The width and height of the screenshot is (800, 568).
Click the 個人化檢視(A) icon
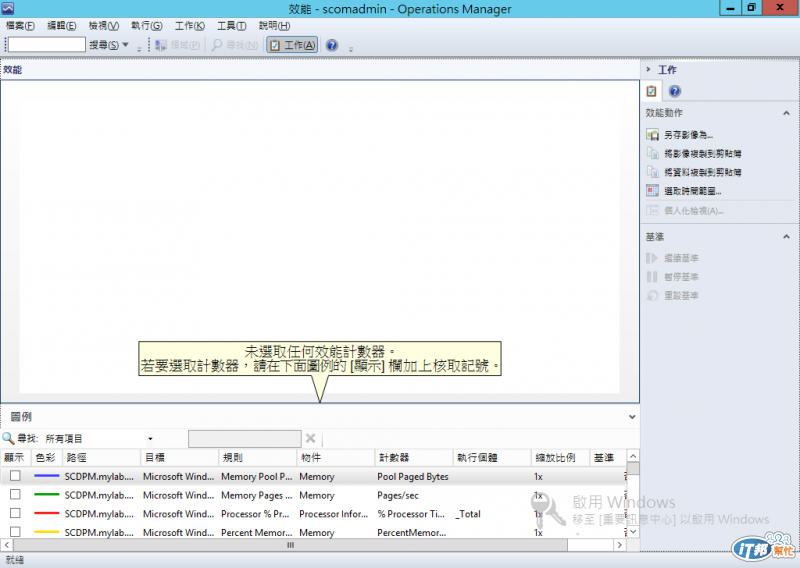pyautogui.click(x=653, y=210)
